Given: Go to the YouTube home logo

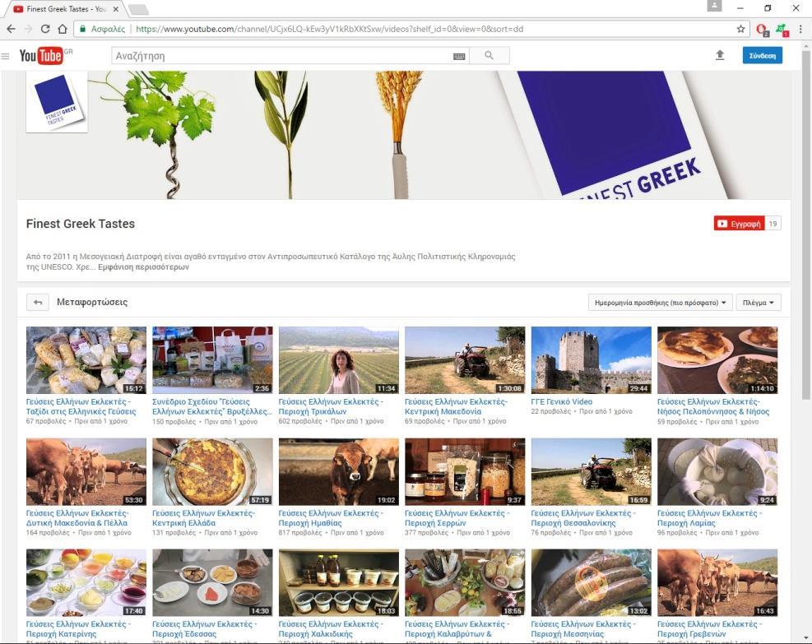Looking at the screenshot, I should point(41,55).
